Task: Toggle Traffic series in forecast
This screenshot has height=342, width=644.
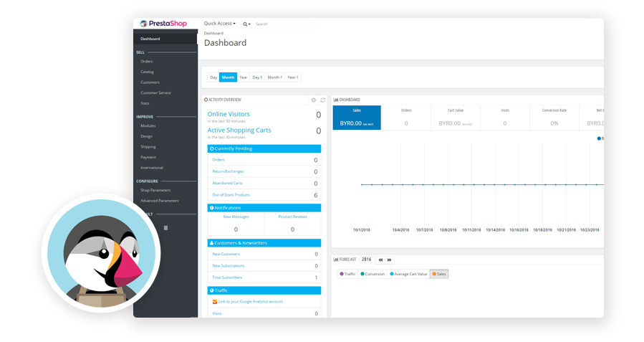Action: [347, 274]
